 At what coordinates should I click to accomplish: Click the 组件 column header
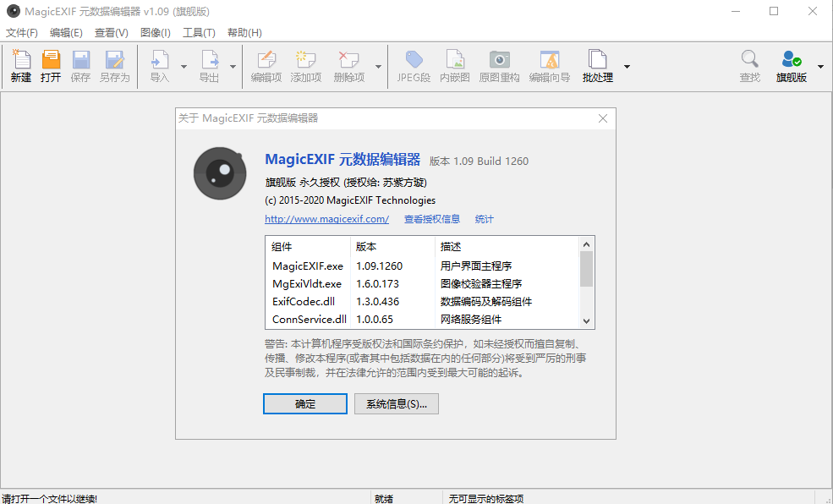pyautogui.click(x=308, y=247)
